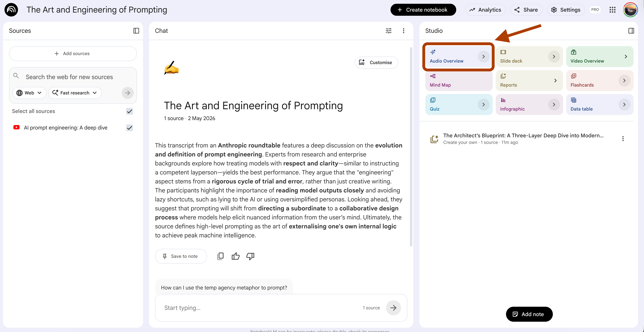
Task: Click the Start typing chat input
Action: [260, 308]
